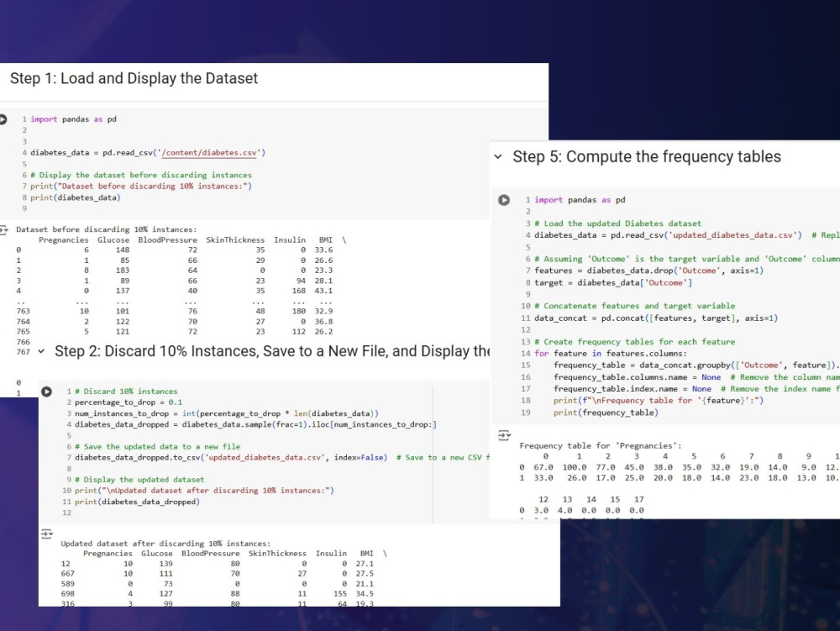Click the 'import pandas as pd' line in Step 1
This screenshot has height=631, width=840.
[x=73, y=119]
